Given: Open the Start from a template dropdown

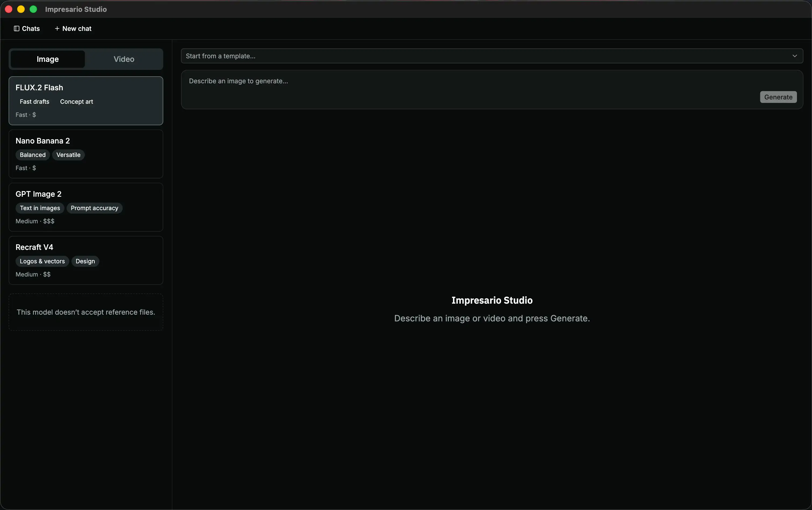Looking at the screenshot, I should coord(492,56).
